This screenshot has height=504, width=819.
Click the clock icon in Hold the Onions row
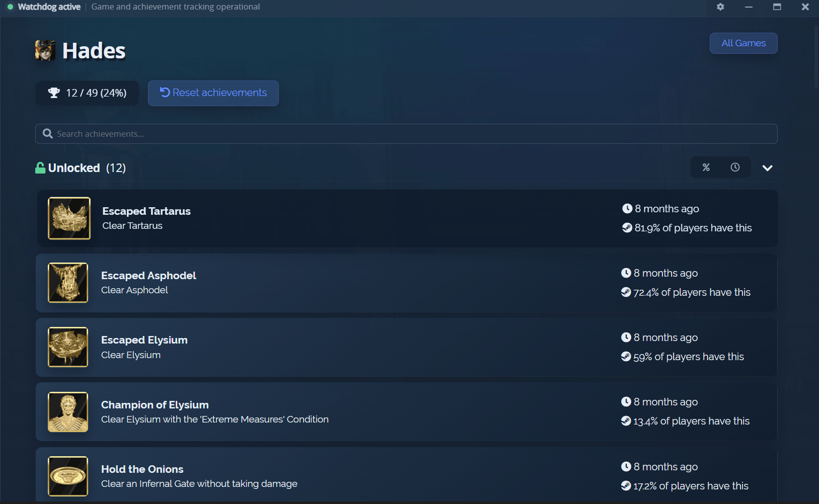pos(626,467)
